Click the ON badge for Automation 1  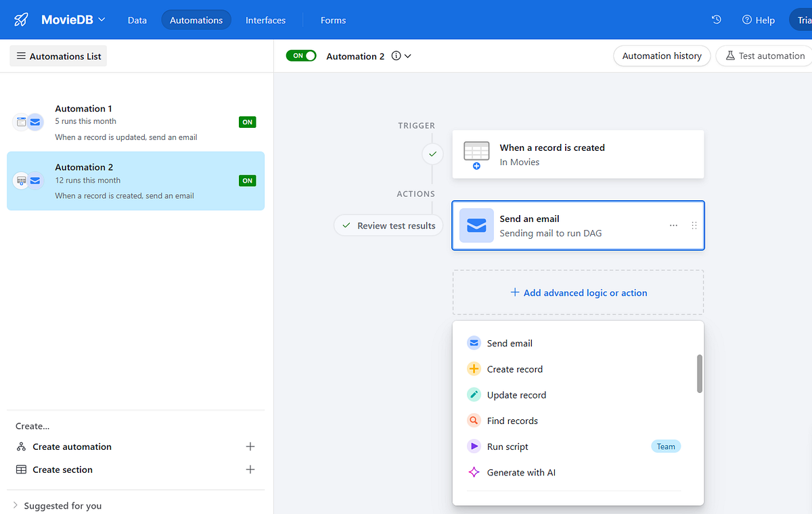(x=247, y=122)
